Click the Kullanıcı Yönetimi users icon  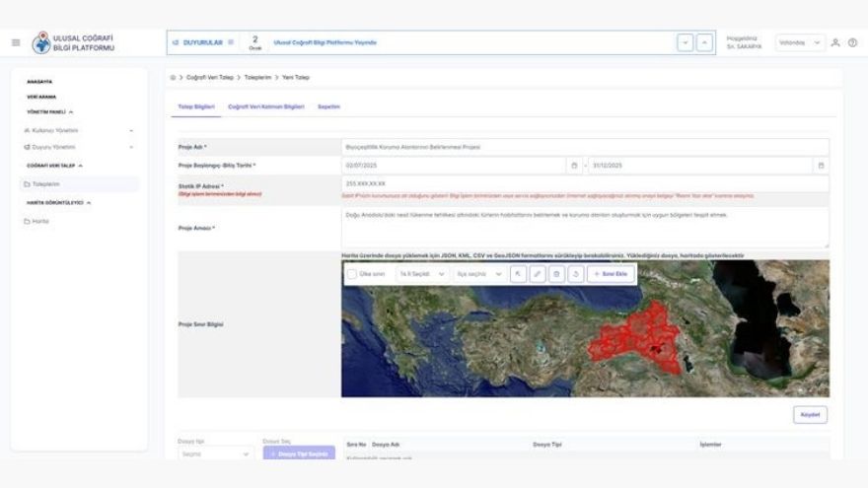point(27,130)
